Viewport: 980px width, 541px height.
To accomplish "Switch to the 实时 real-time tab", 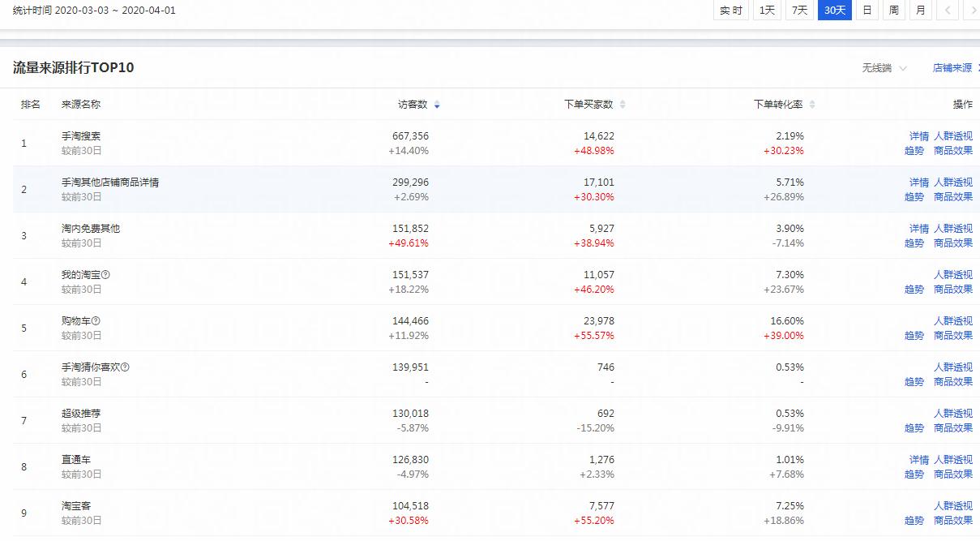I will pos(730,11).
